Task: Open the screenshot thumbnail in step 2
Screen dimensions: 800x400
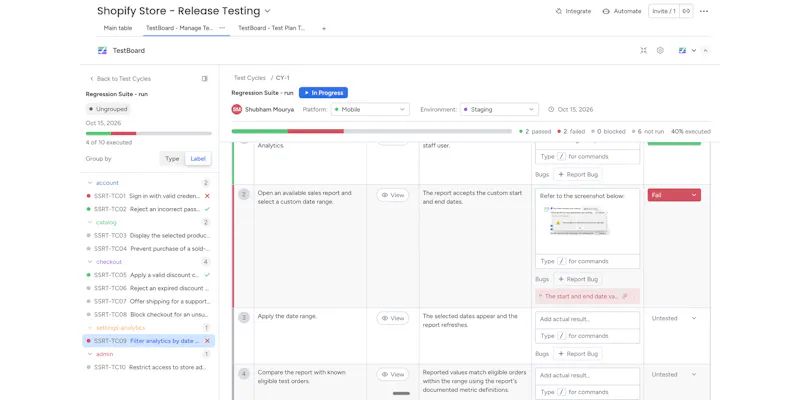Action: click(577, 219)
